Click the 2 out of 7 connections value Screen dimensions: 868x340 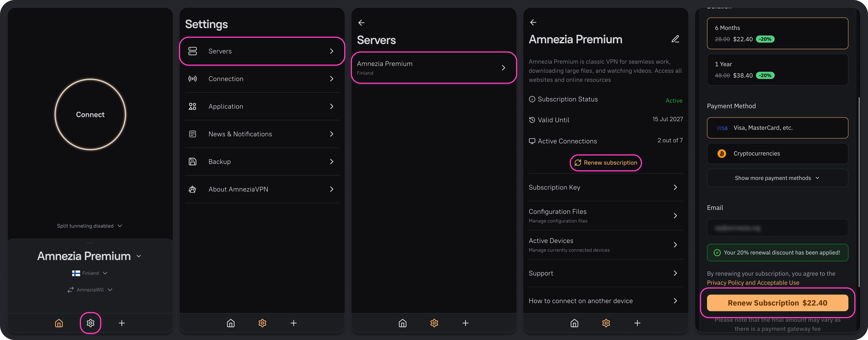point(670,141)
